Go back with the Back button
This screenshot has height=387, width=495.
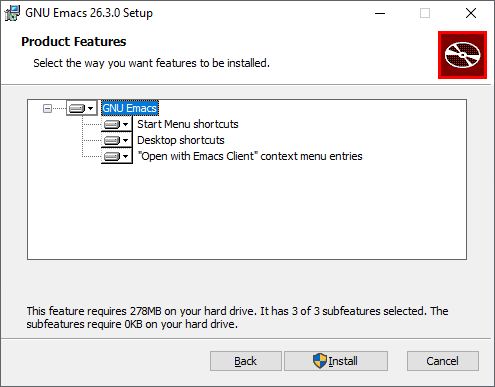click(x=246, y=361)
